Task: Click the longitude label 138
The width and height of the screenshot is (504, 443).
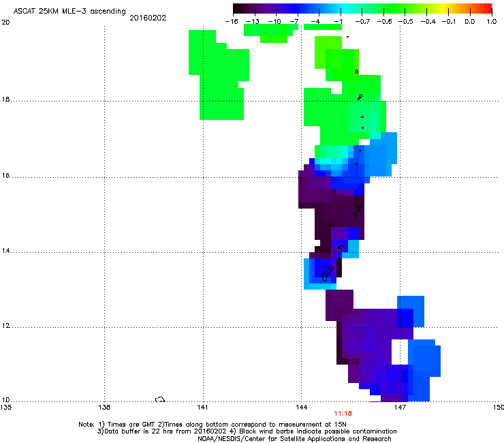Action: coord(104,408)
